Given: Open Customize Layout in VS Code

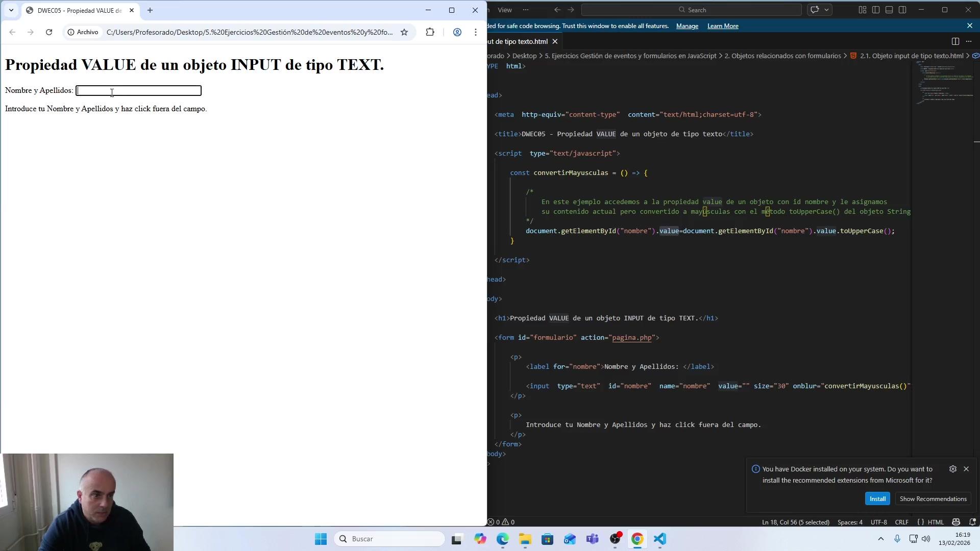Looking at the screenshot, I should coord(863,10).
